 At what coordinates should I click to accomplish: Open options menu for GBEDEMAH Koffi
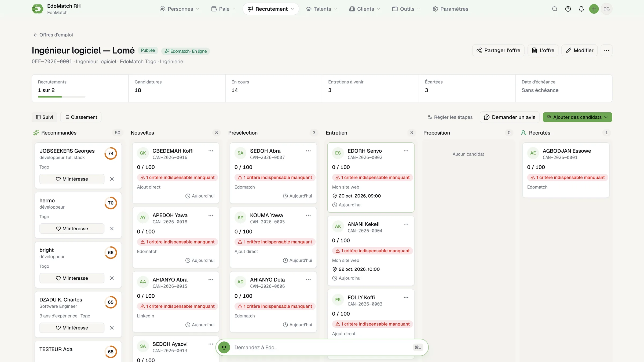click(211, 151)
